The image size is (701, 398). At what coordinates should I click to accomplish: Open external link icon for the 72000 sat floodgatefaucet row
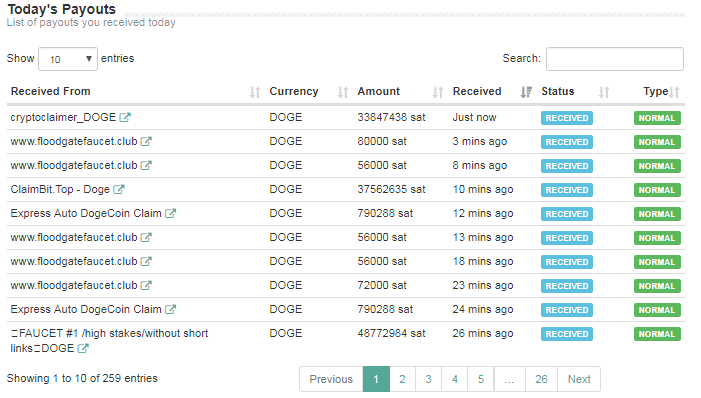(x=146, y=285)
